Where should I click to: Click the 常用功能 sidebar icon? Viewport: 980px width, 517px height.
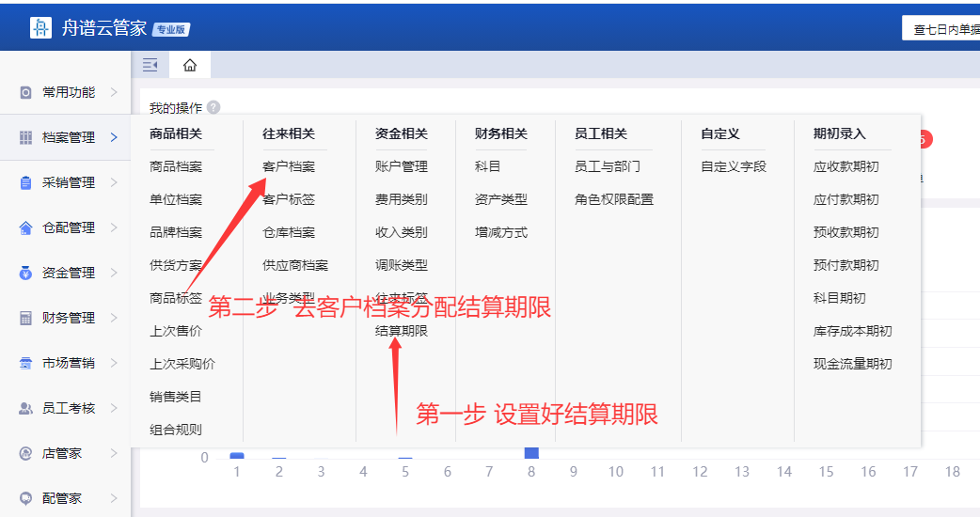point(25,92)
